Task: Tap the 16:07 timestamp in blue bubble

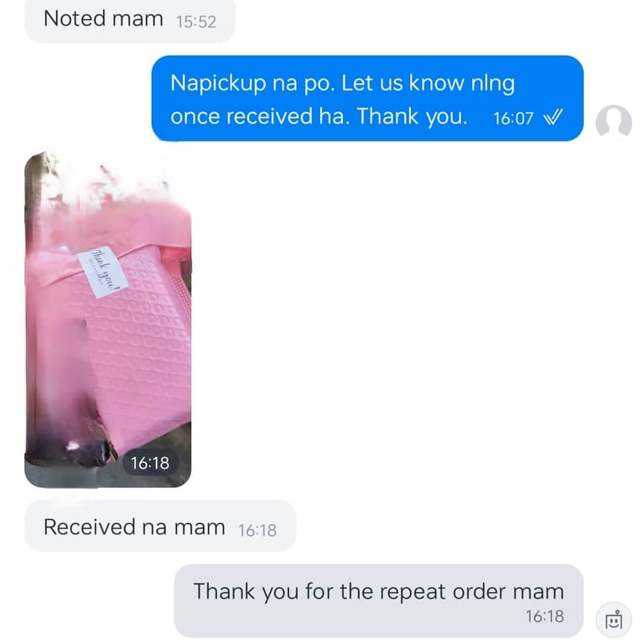Action: click(513, 118)
